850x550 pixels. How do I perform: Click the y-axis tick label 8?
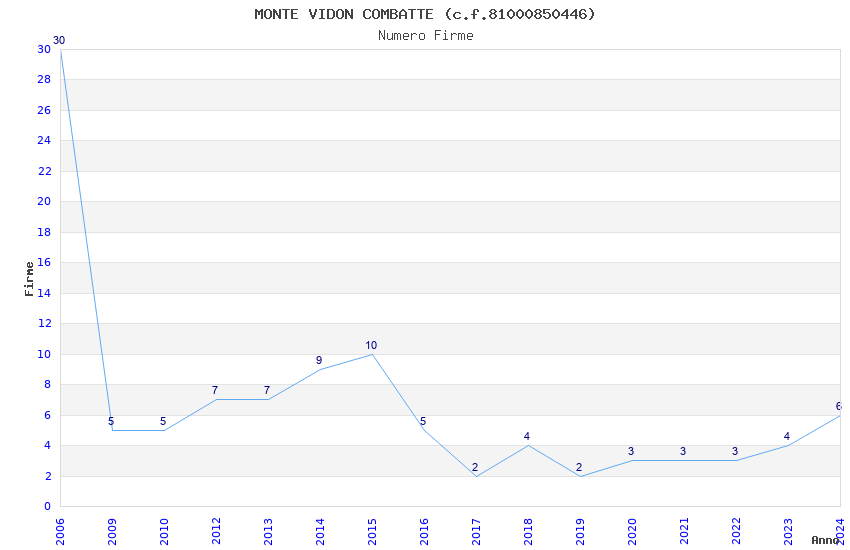point(48,385)
